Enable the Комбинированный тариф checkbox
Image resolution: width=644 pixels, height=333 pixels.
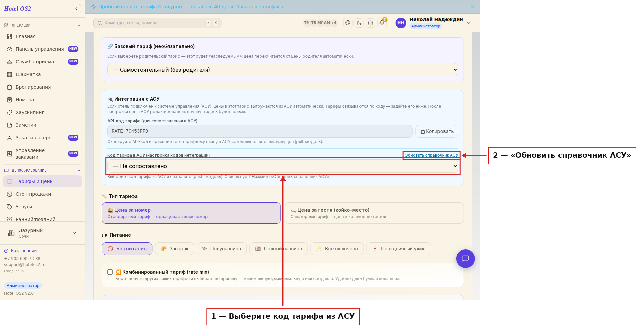click(x=110, y=272)
